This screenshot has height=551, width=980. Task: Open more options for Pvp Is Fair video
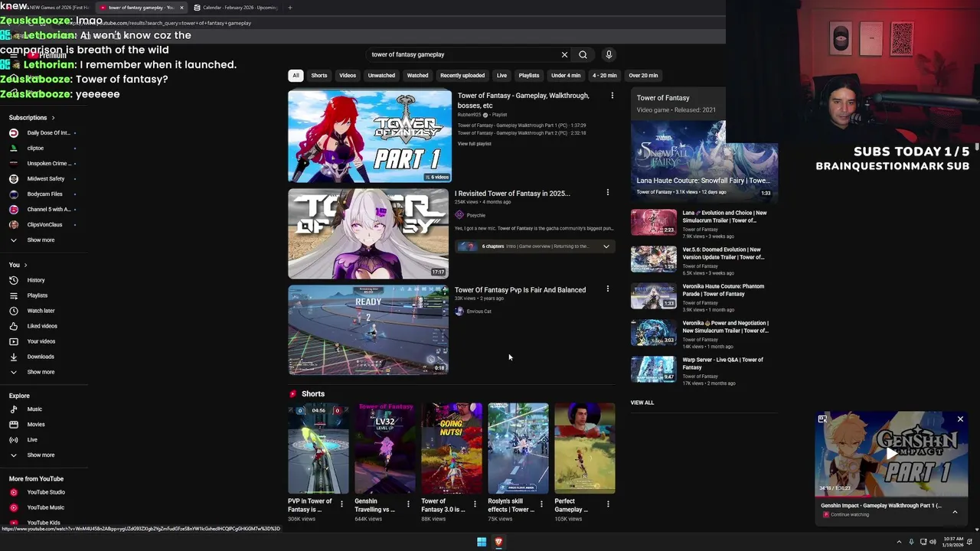tap(608, 289)
